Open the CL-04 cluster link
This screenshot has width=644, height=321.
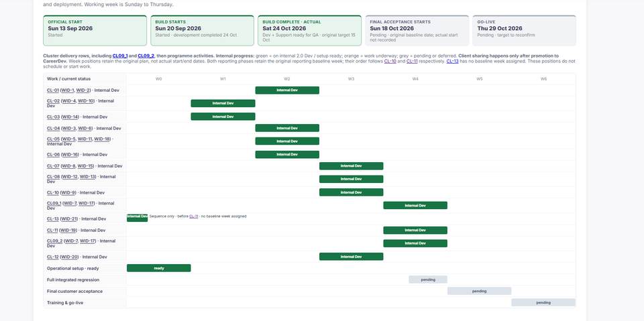[x=54, y=129]
